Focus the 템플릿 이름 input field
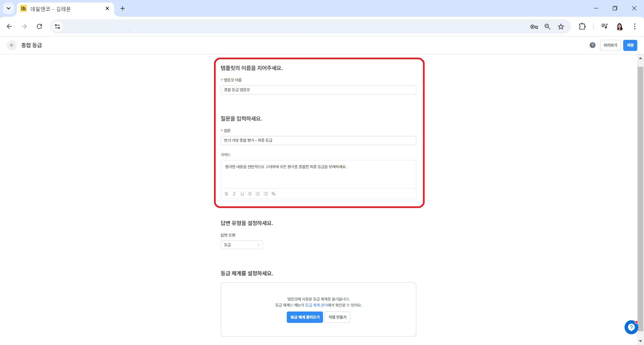Screen dimensions: 644x345 (318, 90)
